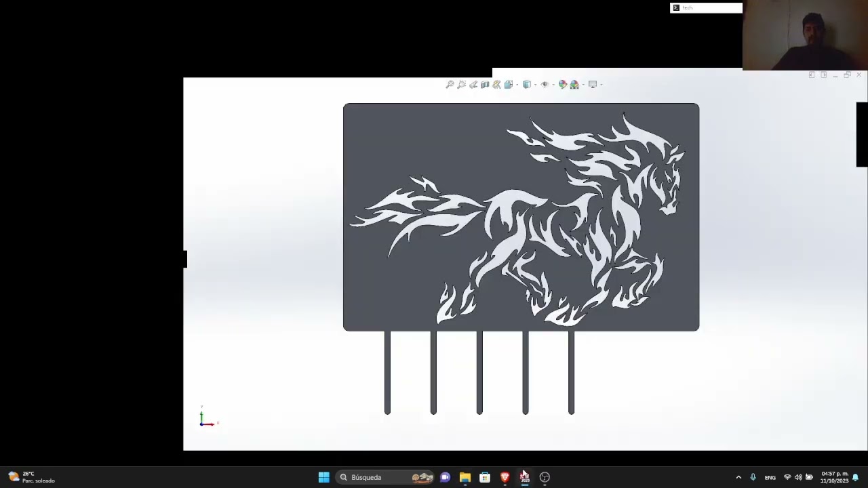Open the Chat app from taskbar
868x488 pixels.
445,477
